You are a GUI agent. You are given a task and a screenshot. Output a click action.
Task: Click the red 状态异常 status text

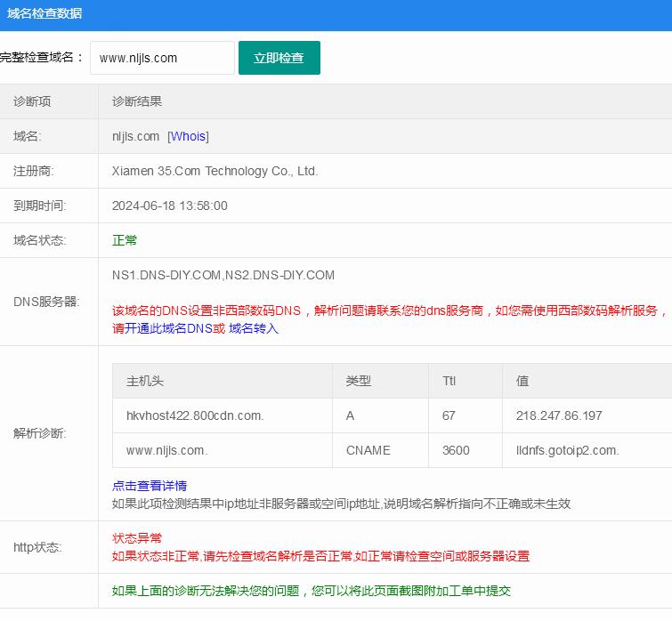[137, 538]
